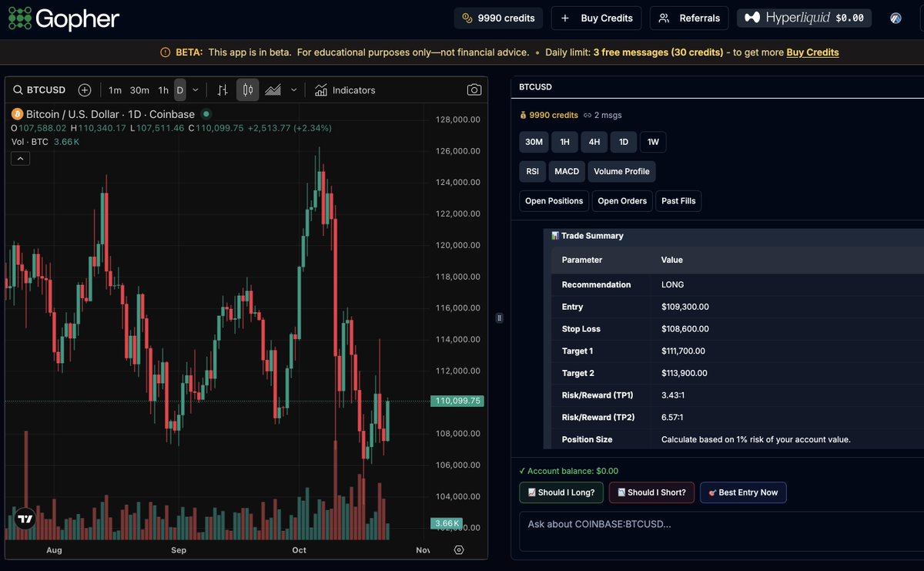Focus the Ask about COINBASE:BTCUSD message box
This screenshot has width=924, height=571.
click(721, 532)
